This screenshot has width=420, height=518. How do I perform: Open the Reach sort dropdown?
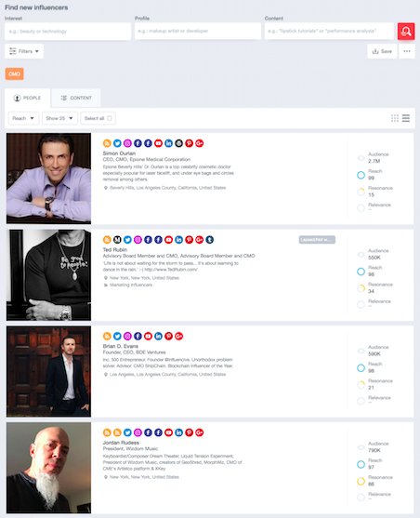pos(24,118)
